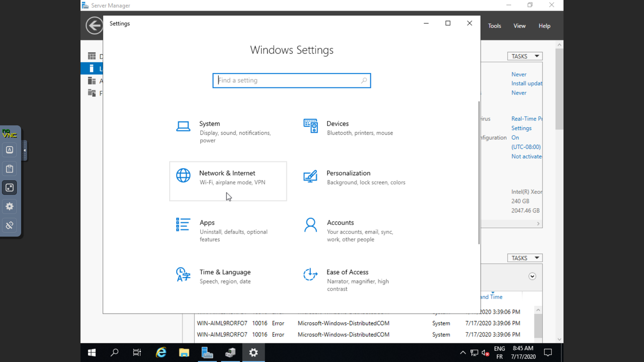Open Personalization settings icon
644x362 pixels.
(x=310, y=176)
